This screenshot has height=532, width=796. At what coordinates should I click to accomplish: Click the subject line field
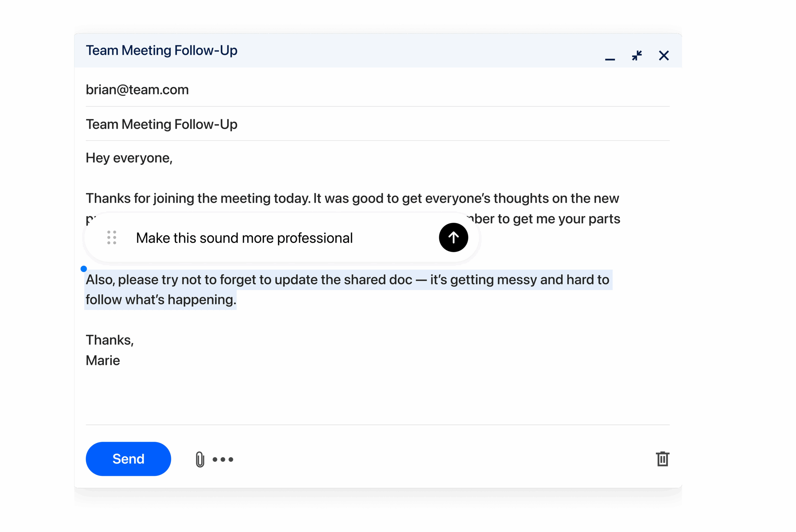pos(161,124)
